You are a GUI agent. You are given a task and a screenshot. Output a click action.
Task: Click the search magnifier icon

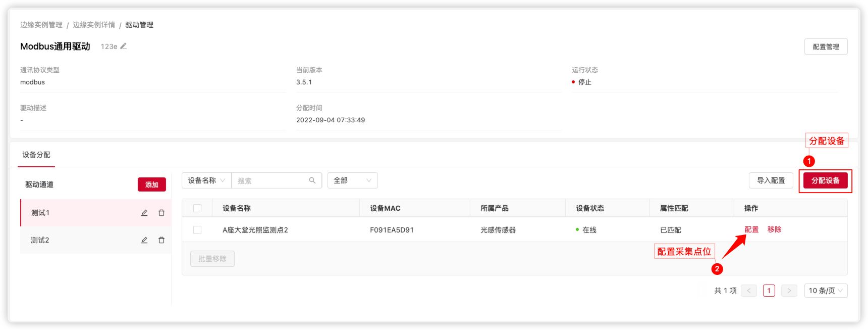click(x=312, y=180)
